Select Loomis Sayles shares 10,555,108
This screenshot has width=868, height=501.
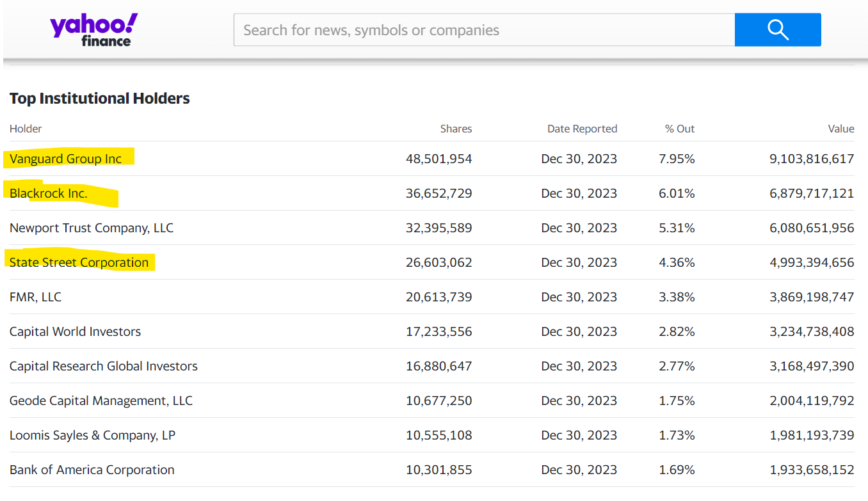(x=439, y=435)
